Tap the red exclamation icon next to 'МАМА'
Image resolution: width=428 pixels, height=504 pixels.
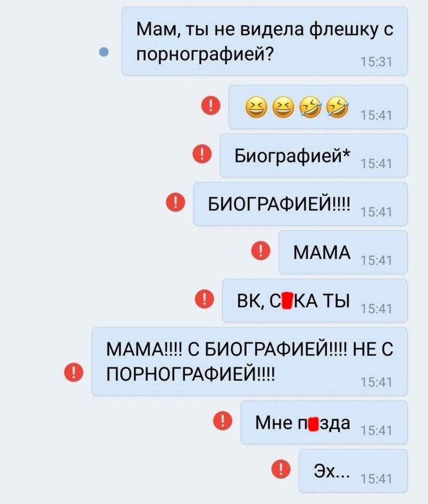(x=261, y=250)
